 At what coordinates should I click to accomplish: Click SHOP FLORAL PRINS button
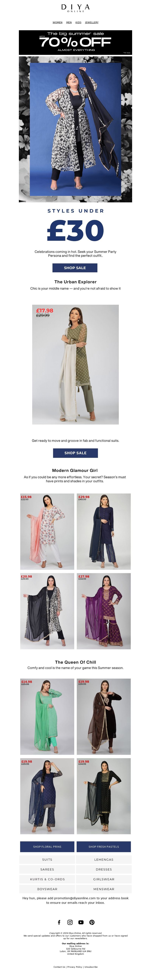(47, 846)
